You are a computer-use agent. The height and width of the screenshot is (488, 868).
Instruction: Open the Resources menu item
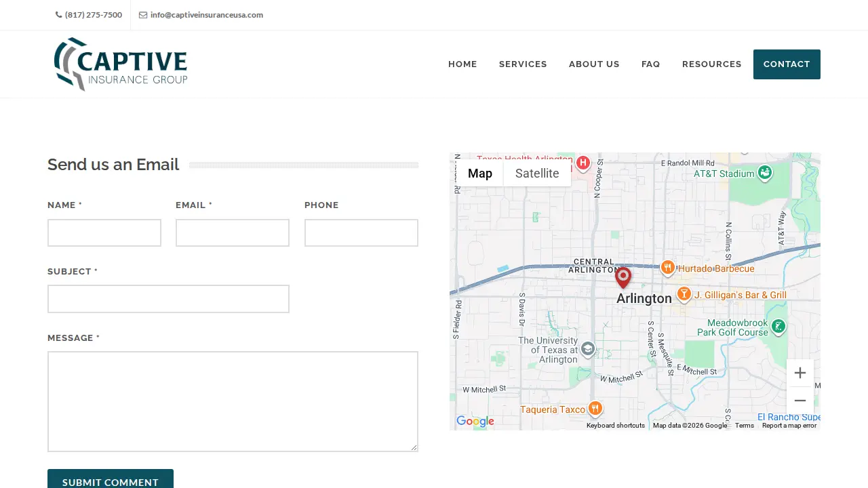coord(712,64)
